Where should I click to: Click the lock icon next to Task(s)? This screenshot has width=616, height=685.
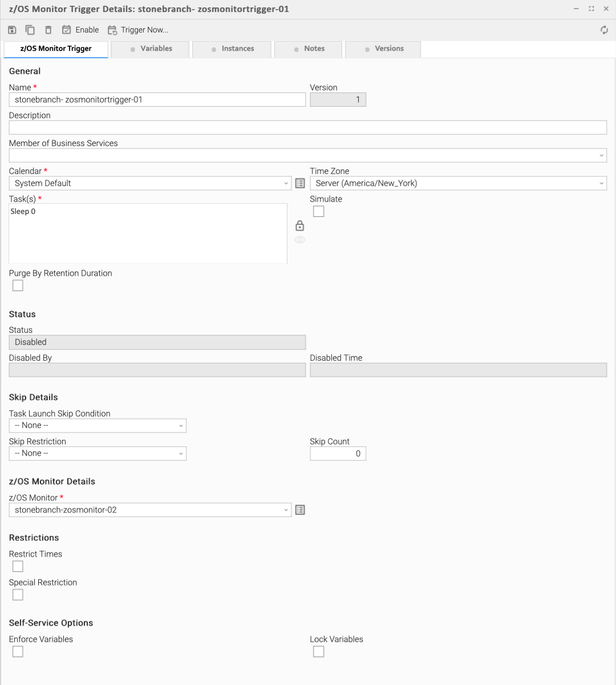(299, 225)
